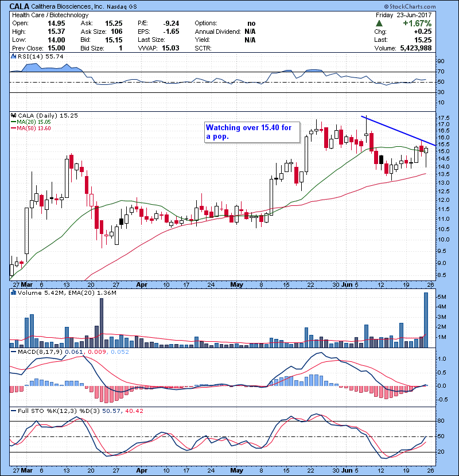Click the Options 'no' value

pyautogui.click(x=251, y=24)
